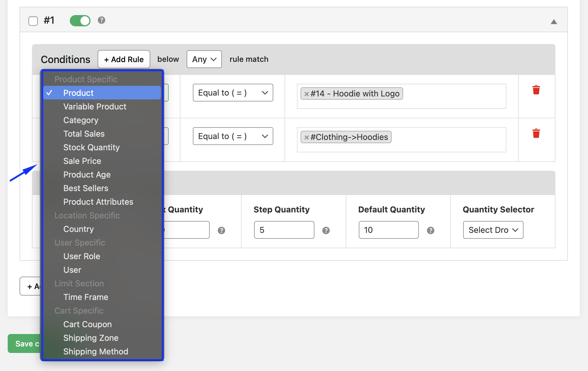Select Stock Quantity option
This screenshot has width=588, height=371.
pos(102,147)
